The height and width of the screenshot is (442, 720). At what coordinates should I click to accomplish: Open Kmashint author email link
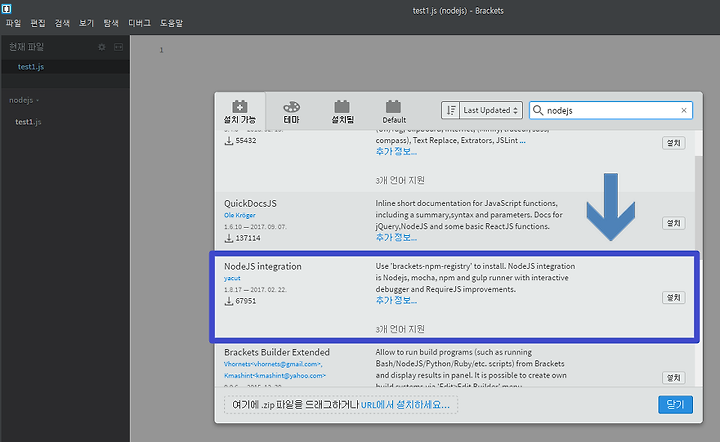[275, 375]
